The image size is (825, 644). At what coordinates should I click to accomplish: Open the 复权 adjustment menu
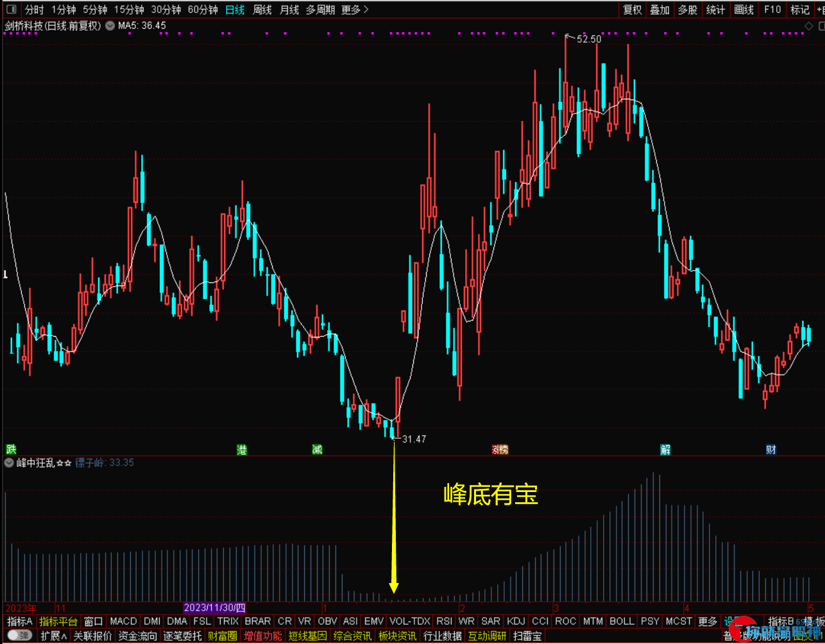(632, 10)
